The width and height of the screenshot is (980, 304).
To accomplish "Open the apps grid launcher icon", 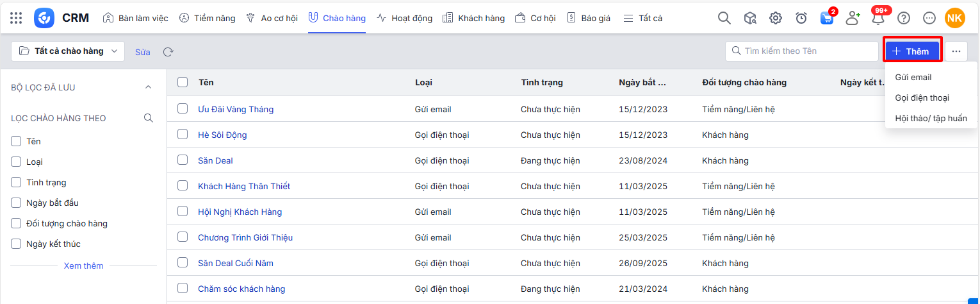I will pyautogui.click(x=16, y=18).
